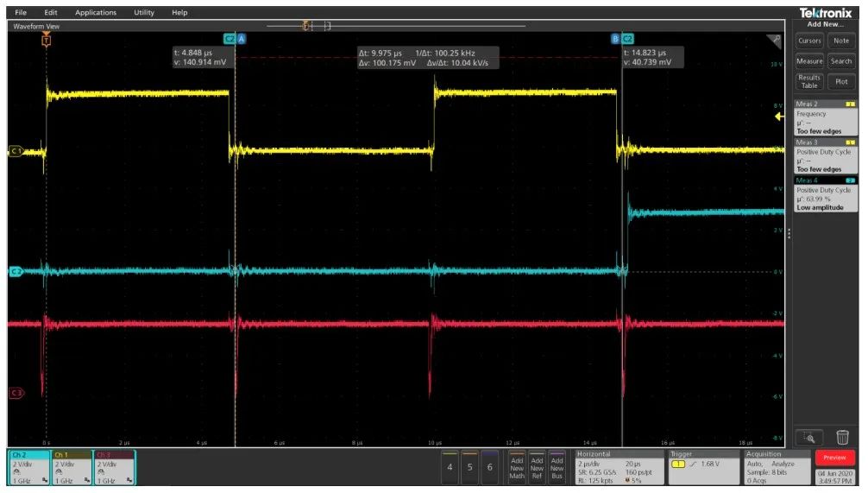
Task: Click the Plot button
Action: [x=841, y=81]
